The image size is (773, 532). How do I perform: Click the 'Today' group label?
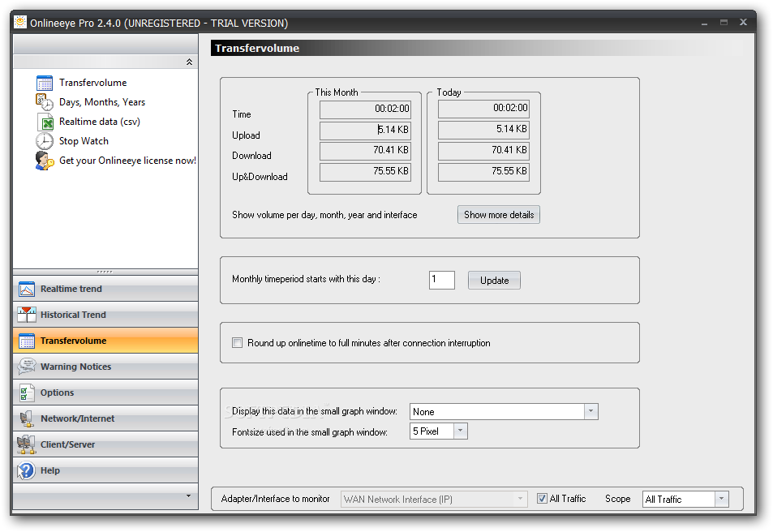coord(449,92)
